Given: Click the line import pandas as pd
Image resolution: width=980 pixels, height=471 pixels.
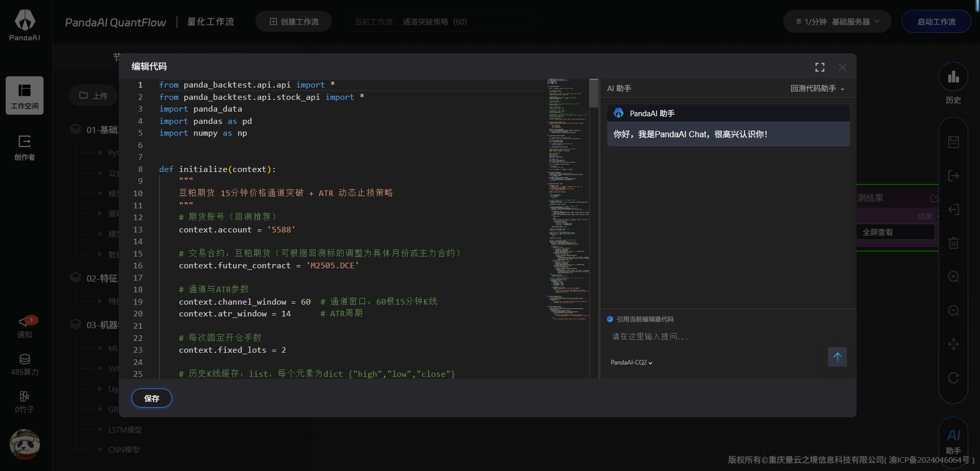Looking at the screenshot, I should 205,121.
